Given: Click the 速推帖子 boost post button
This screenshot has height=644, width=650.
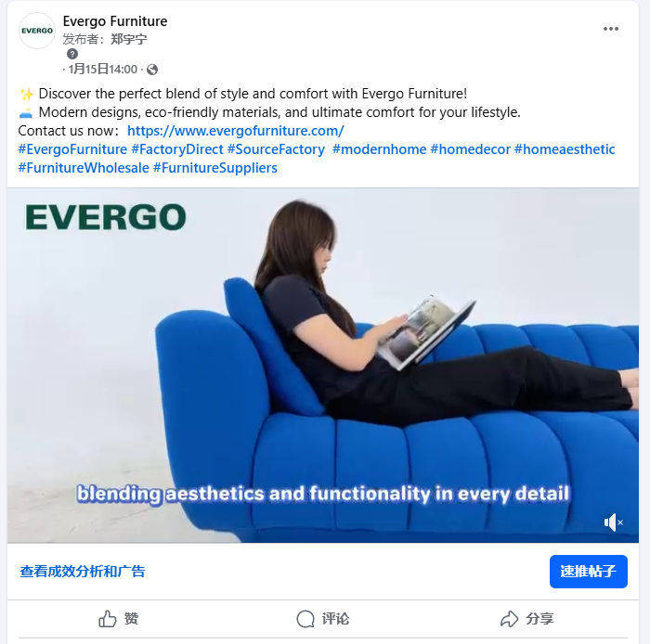Looking at the screenshot, I should pos(588,572).
